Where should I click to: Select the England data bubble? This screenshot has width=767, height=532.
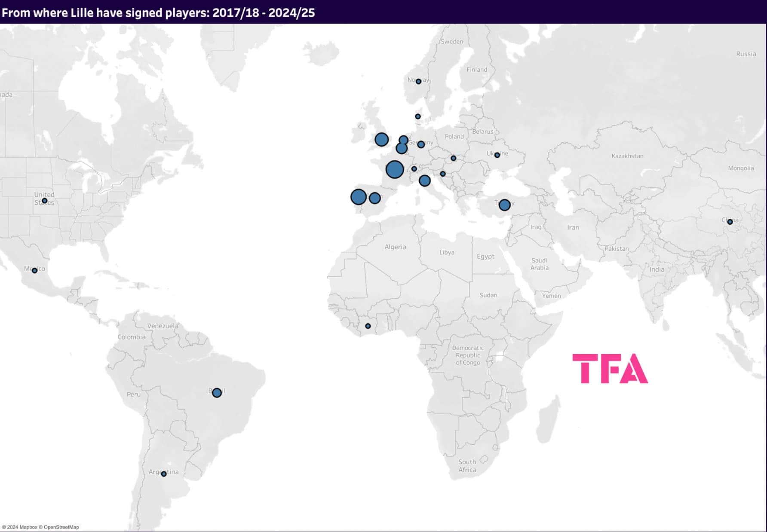click(x=381, y=140)
